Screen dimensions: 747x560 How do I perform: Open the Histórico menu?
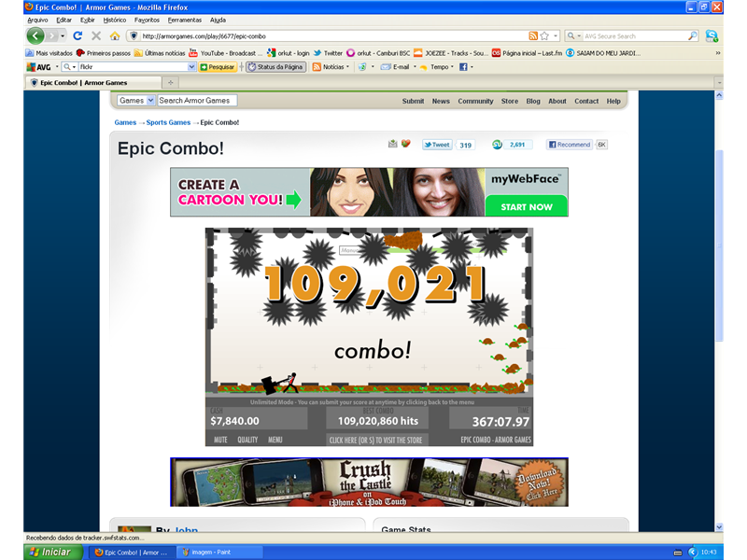[x=115, y=20]
